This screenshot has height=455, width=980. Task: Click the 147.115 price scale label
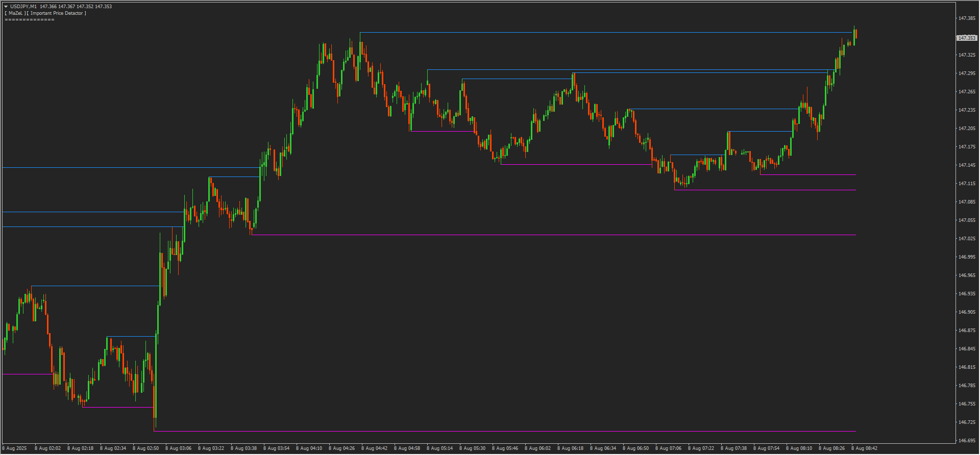[x=967, y=184]
